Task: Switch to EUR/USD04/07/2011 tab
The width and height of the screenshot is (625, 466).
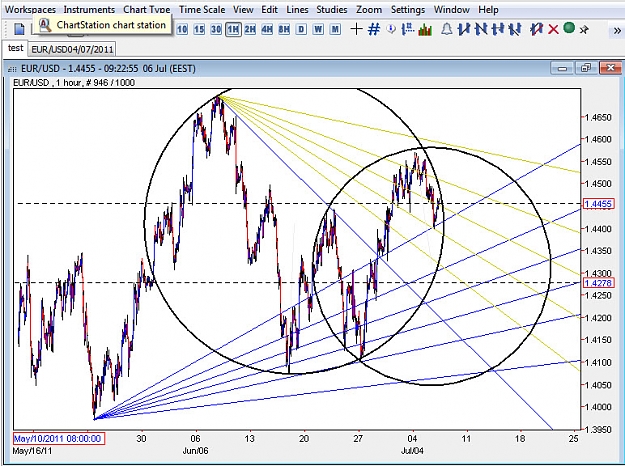Action: pos(72,49)
